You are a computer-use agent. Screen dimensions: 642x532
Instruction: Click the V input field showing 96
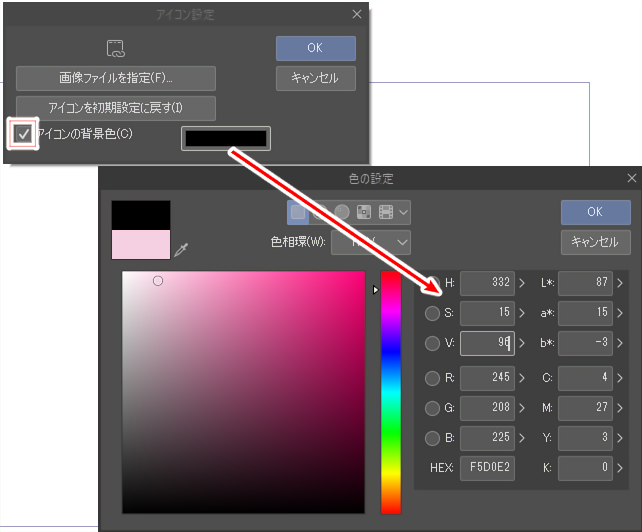[x=487, y=343]
